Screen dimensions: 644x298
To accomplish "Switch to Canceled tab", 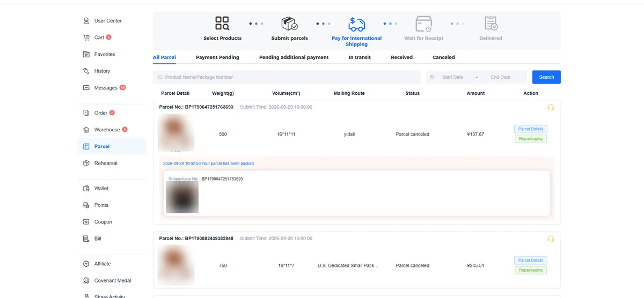I will click(x=444, y=57).
